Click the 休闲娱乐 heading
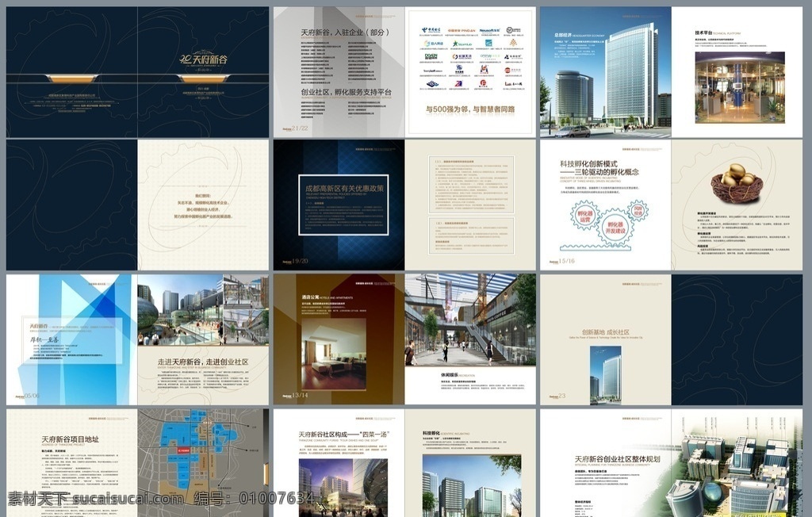812x517 pixels. click(x=449, y=374)
